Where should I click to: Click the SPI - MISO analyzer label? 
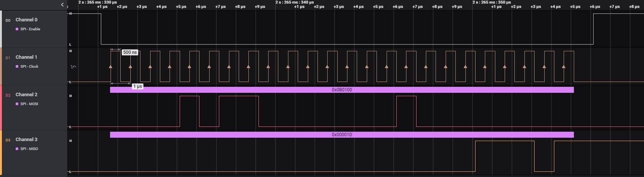click(x=29, y=149)
